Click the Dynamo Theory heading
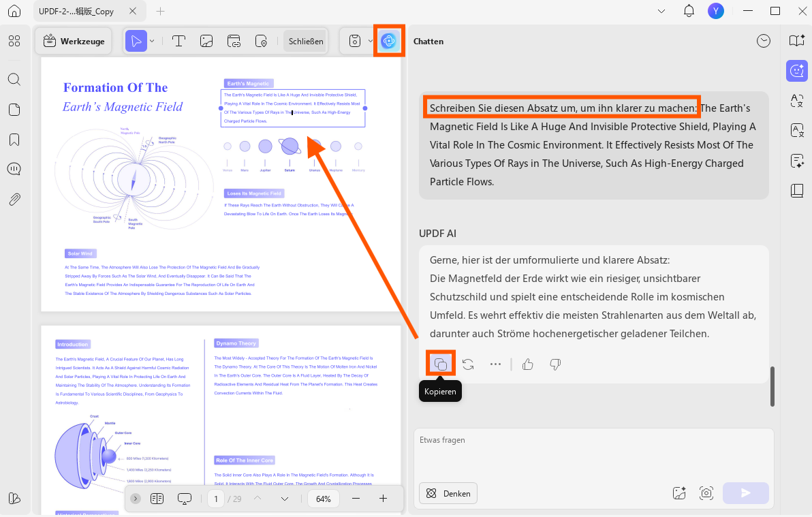The height and width of the screenshot is (517, 812). [236, 343]
